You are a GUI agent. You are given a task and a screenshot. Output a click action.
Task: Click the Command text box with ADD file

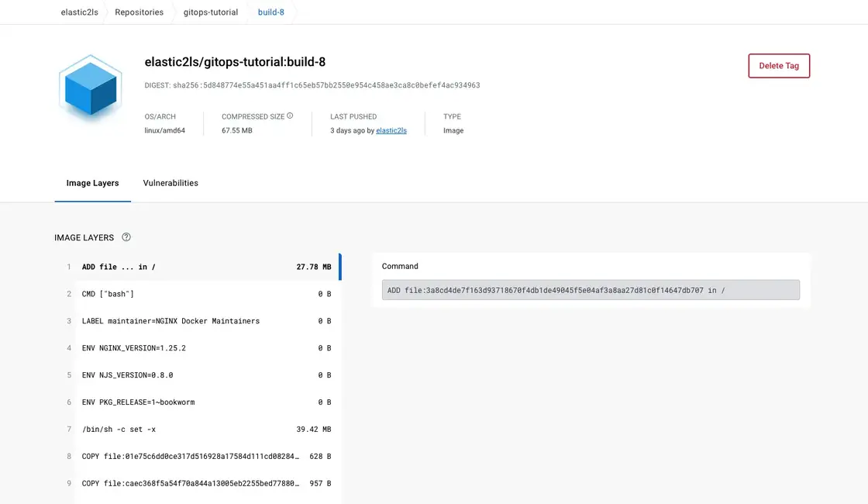(591, 290)
